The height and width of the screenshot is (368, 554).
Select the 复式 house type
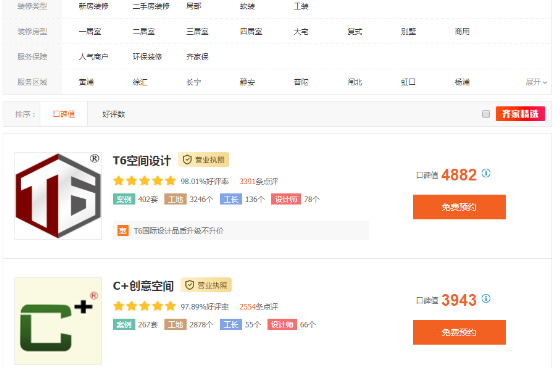point(355,31)
